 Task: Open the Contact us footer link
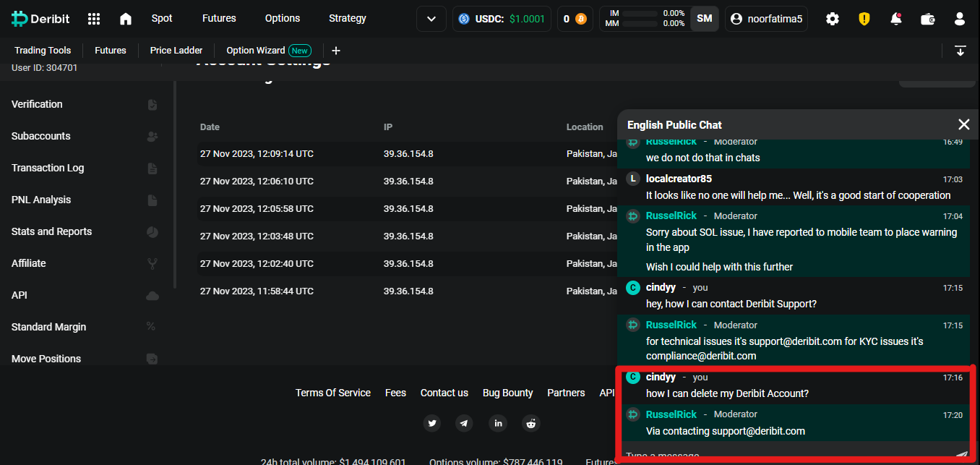pyautogui.click(x=444, y=393)
